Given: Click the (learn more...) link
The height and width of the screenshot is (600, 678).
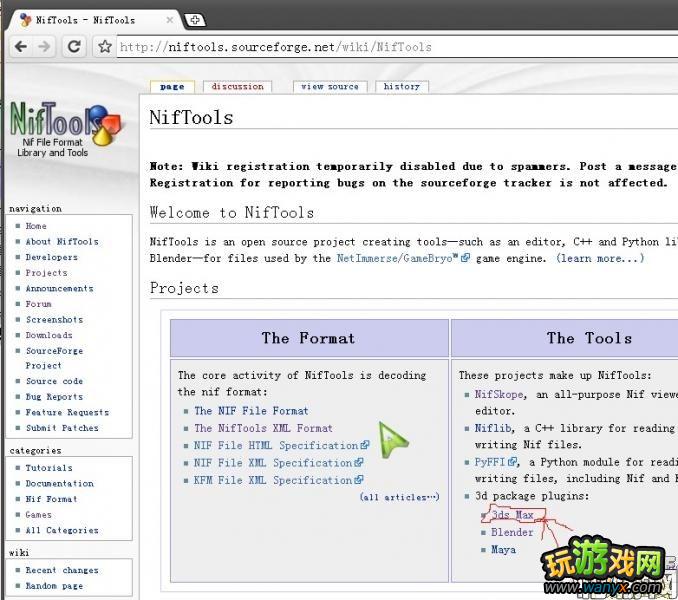Looking at the screenshot, I should pyautogui.click(x=600, y=258).
